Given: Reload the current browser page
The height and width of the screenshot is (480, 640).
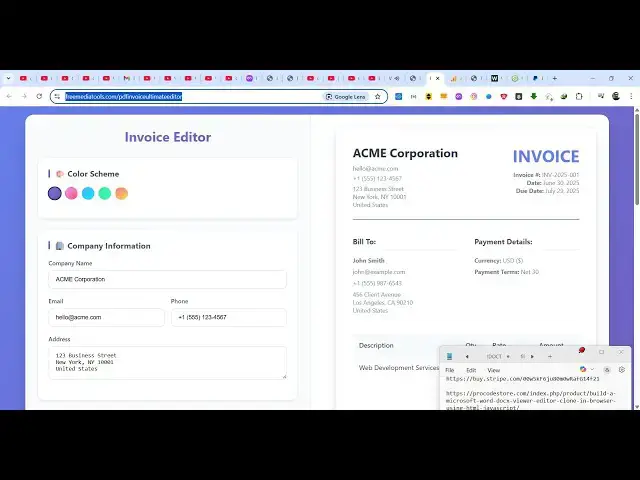Looking at the screenshot, I should point(39,96).
